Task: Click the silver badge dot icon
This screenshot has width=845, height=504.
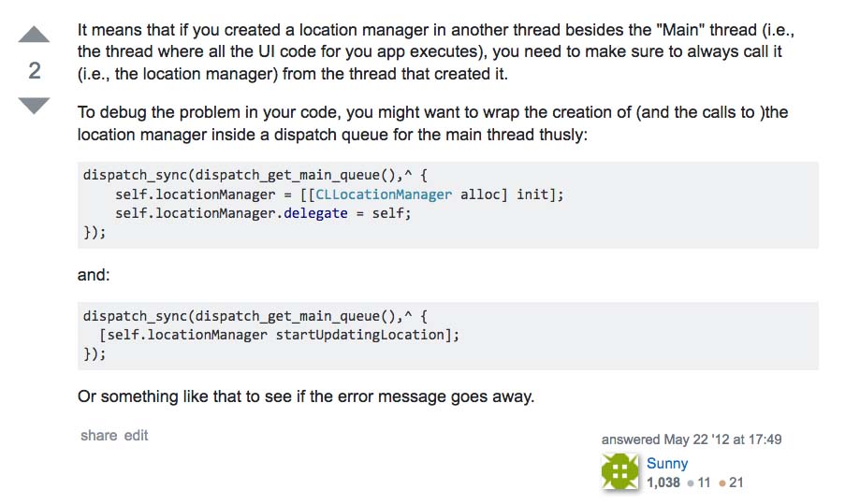Action: [691, 483]
